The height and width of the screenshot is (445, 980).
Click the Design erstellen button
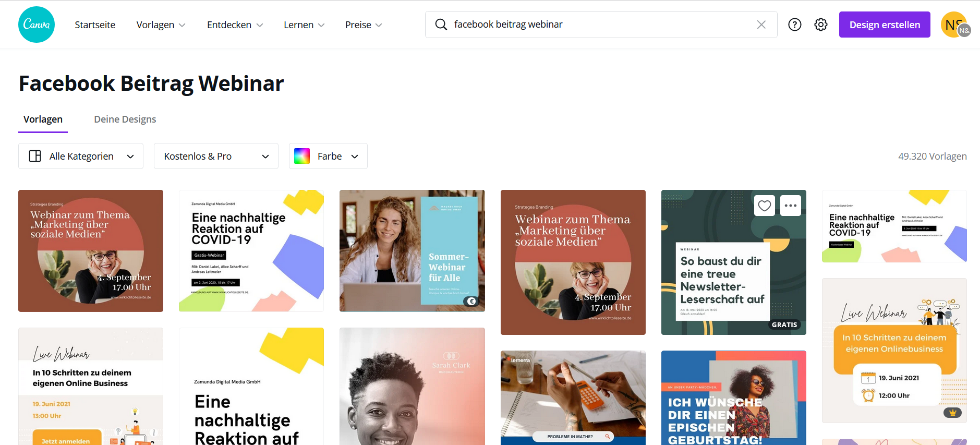885,25
